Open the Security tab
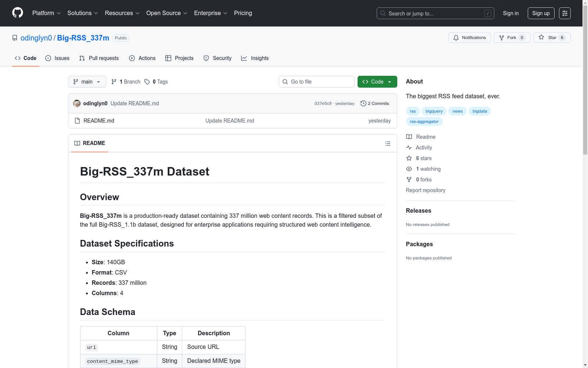This screenshot has height=368, width=588. click(x=218, y=58)
